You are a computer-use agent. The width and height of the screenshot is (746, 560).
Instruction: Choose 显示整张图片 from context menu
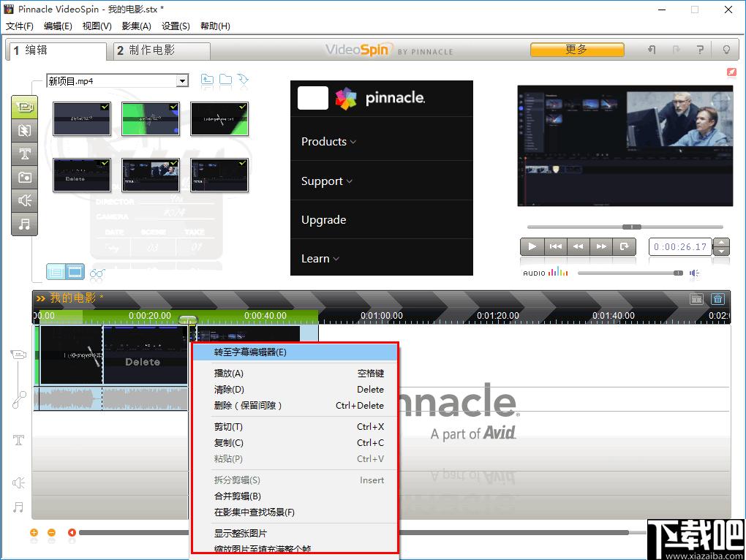295,534
